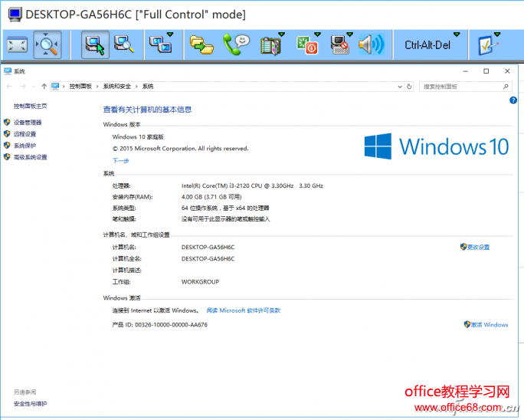Click the 4.00 GB RAM value text
The height and width of the screenshot is (420, 524).
tap(211, 197)
